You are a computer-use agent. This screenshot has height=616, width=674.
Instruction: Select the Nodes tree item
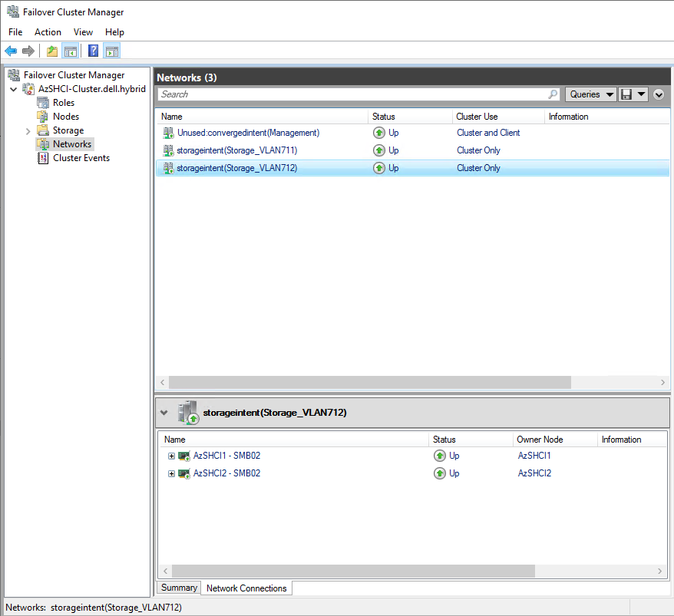(65, 117)
